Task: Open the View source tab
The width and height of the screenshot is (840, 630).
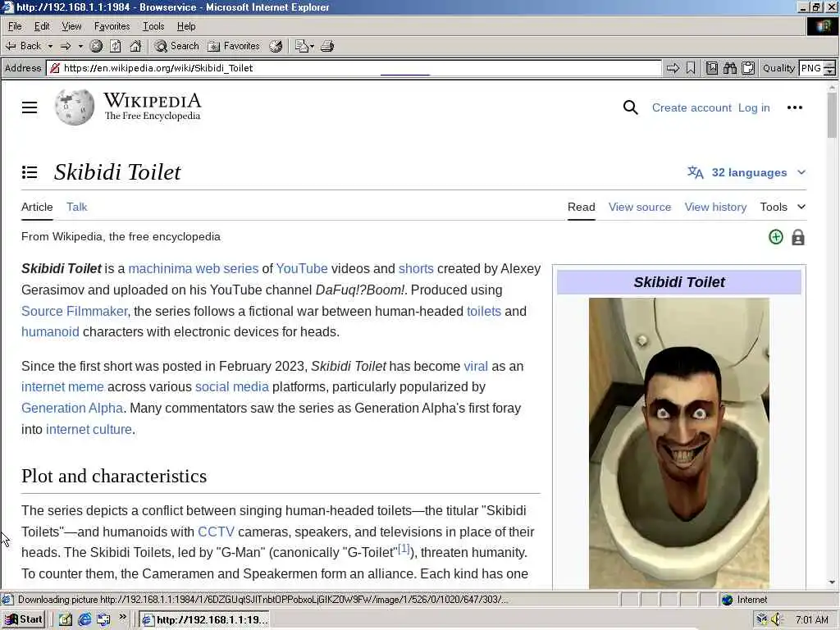Action: (x=640, y=208)
